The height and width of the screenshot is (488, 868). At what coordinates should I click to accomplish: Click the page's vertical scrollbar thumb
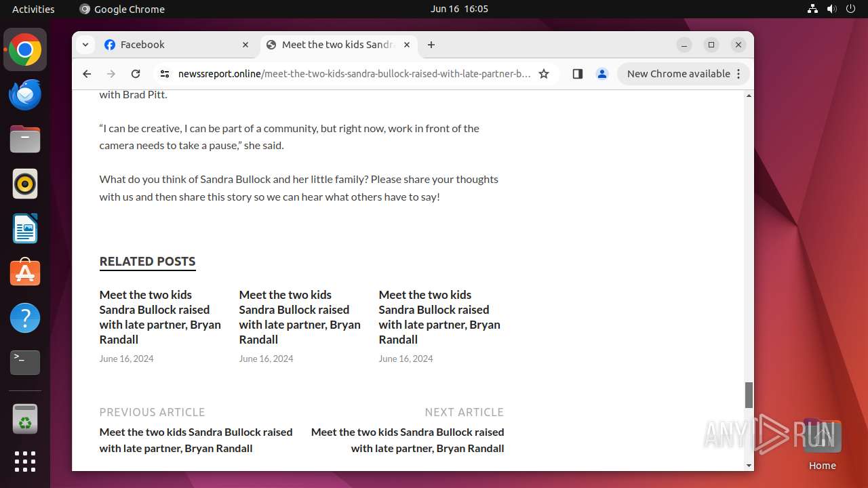point(749,395)
